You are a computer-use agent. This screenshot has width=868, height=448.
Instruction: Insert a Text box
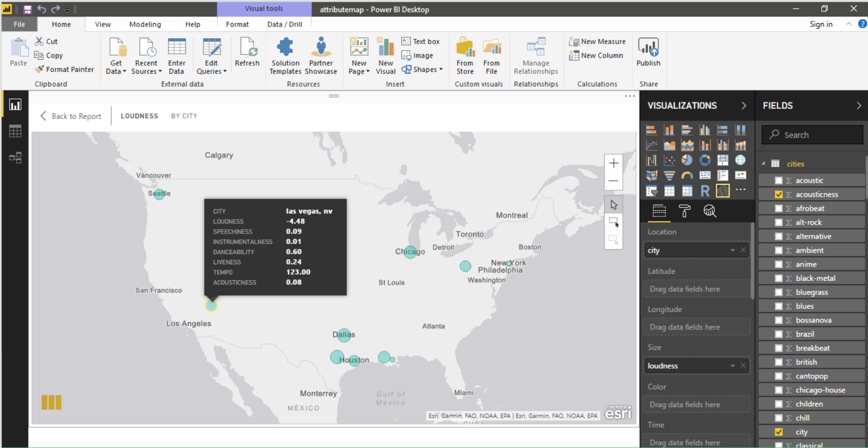click(420, 42)
